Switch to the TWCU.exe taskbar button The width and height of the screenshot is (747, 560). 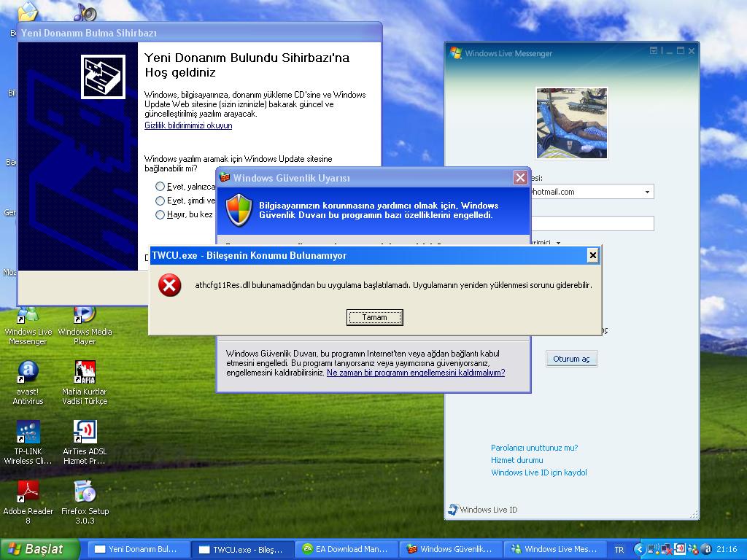click(x=241, y=549)
